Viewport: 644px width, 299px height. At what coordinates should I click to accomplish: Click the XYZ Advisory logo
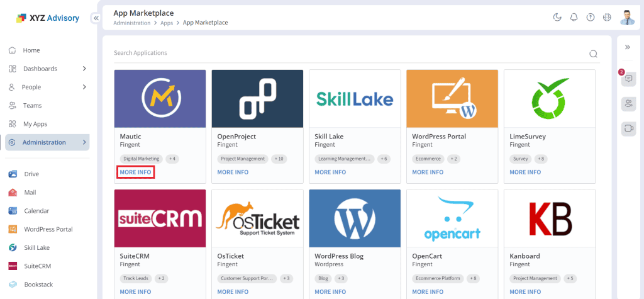pyautogui.click(x=48, y=18)
